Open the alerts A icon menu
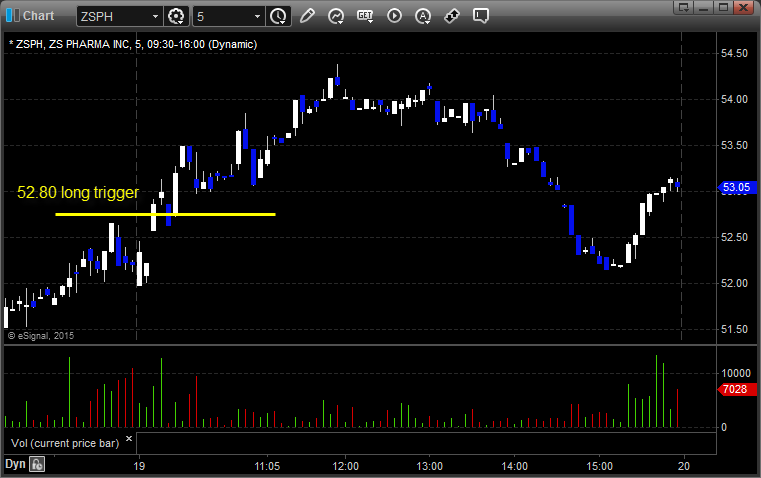This screenshot has width=761, height=478. pyautogui.click(x=423, y=16)
